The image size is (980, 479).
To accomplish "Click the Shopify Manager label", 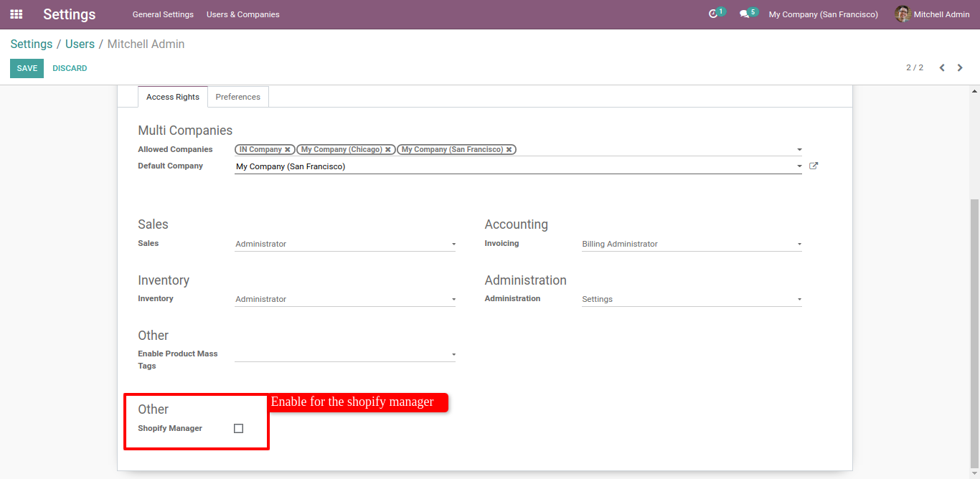I will [170, 429].
